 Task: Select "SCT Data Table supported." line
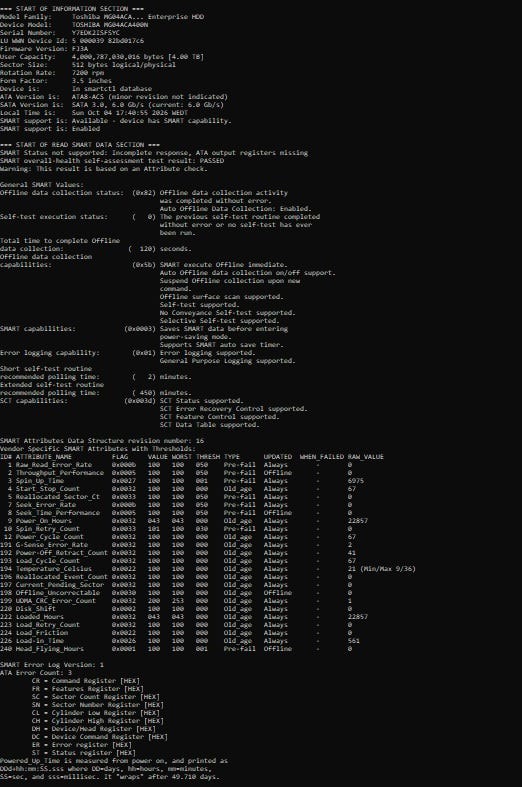209,425
